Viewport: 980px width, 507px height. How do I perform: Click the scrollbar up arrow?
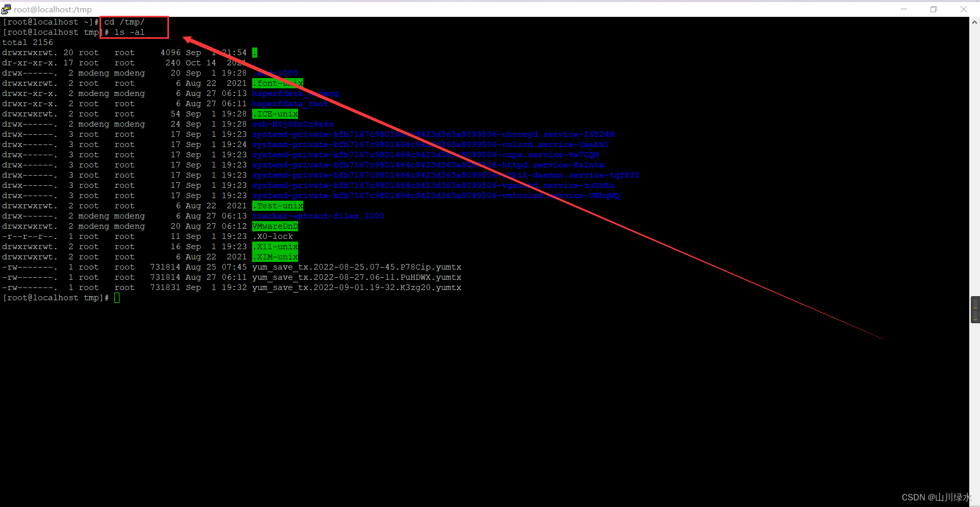[974, 22]
